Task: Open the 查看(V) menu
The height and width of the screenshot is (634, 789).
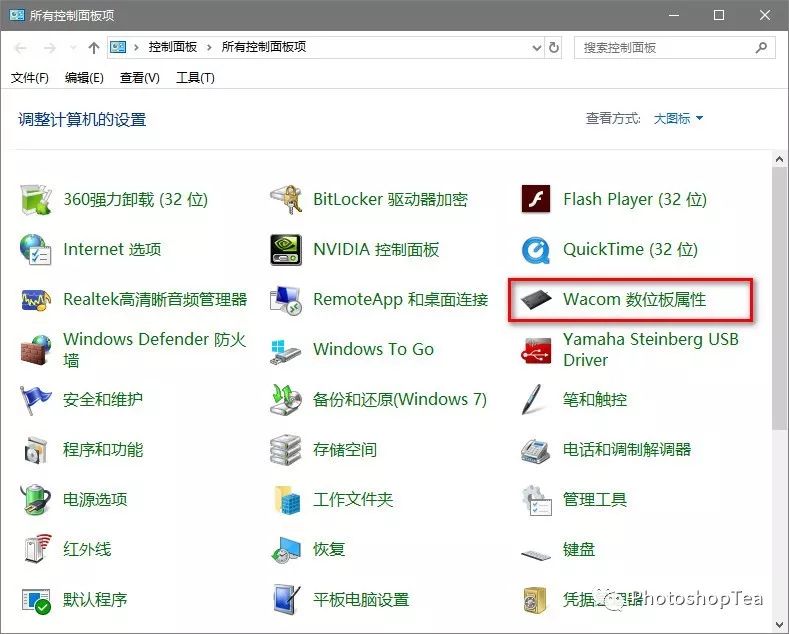Action: (x=139, y=78)
